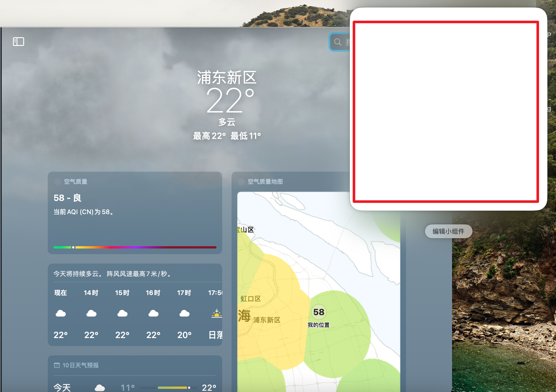Select the cloud icon under 现在
The width and height of the screenshot is (556, 392).
click(61, 313)
